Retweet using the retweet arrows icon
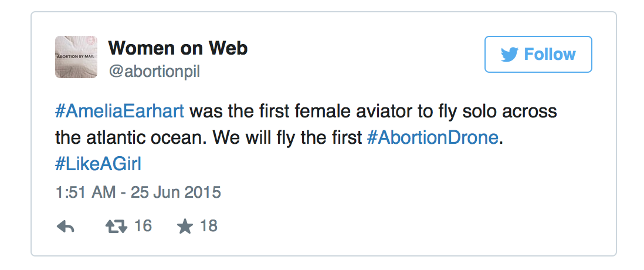 pyautogui.click(x=116, y=227)
